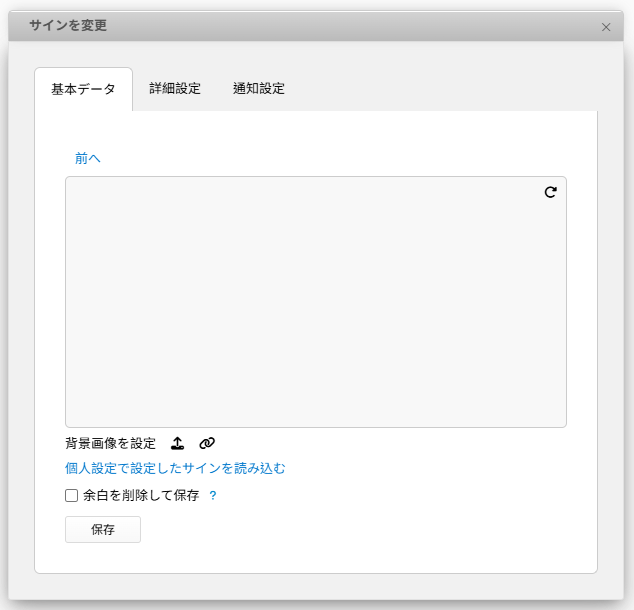634x610 pixels.
Task: Reset the signature canvas with refresh icon
Action: click(550, 192)
